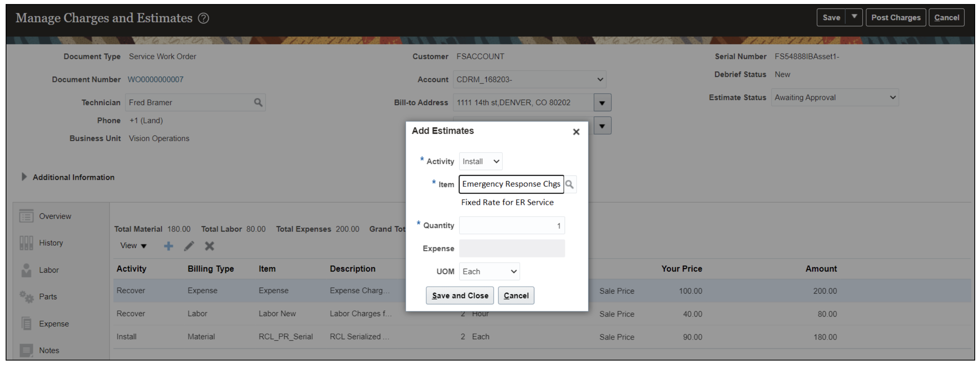Open the View menu

pyautogui.click(x=133, y=246)
